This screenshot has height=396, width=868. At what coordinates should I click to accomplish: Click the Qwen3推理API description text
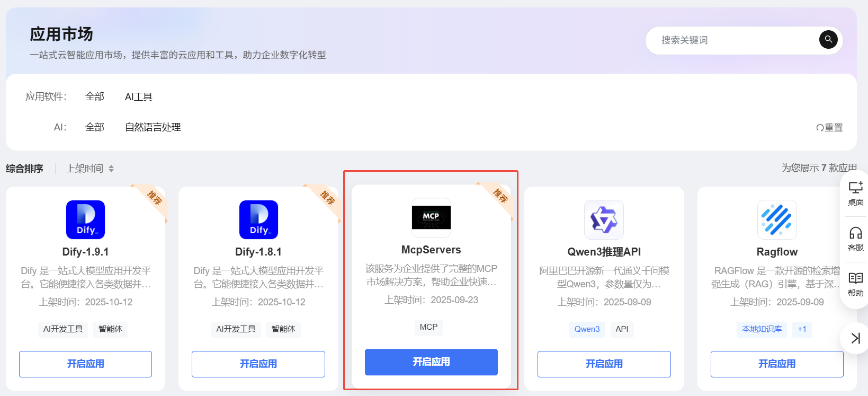[x=604, y=277]
